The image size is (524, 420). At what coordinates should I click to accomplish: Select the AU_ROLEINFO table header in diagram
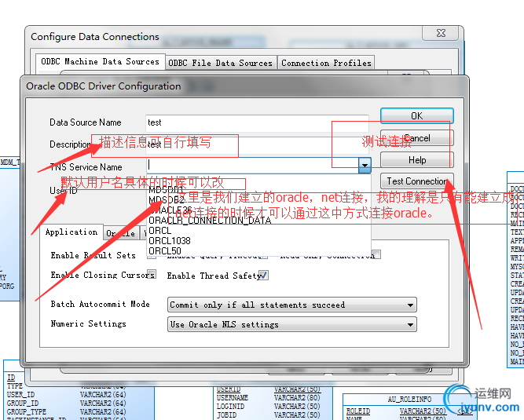click(x=409, y=400)
